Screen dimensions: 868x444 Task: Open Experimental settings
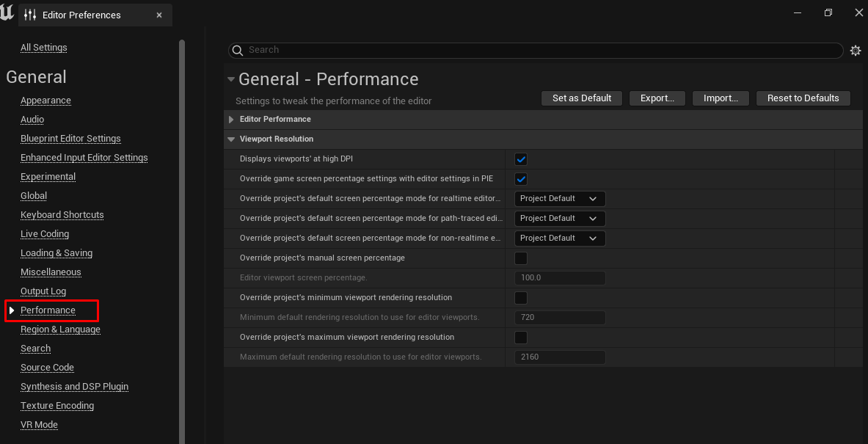(48, 177)
